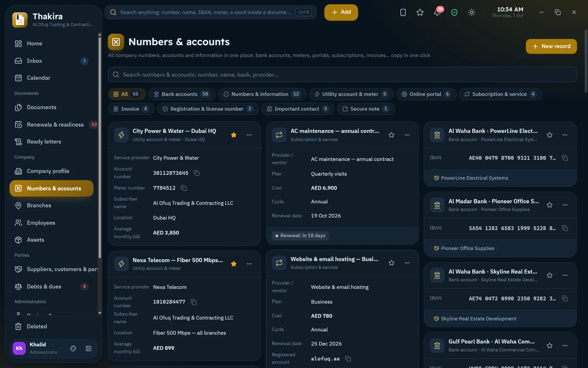Favorite Website & email hosting card
Viewport: 588px width, 368px height.
[x=391, y=263]
